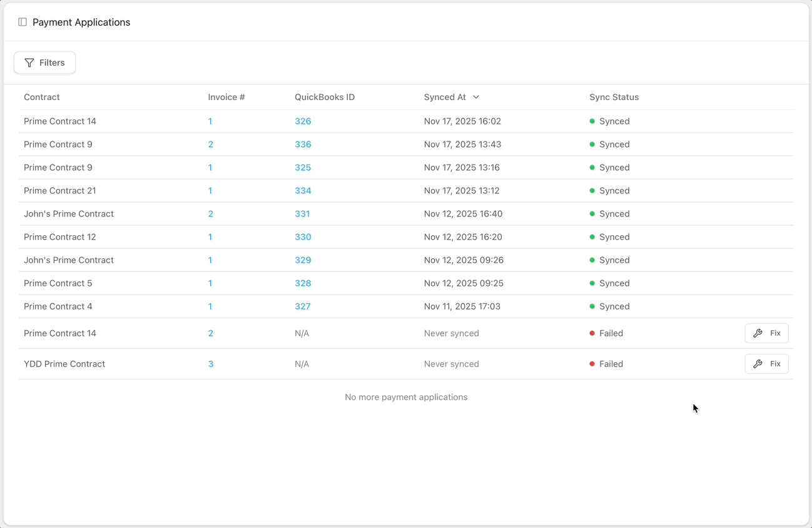Open QuickBooks ID 326 link
Screen dimensions: 812x528
click(x=303, y=121)
